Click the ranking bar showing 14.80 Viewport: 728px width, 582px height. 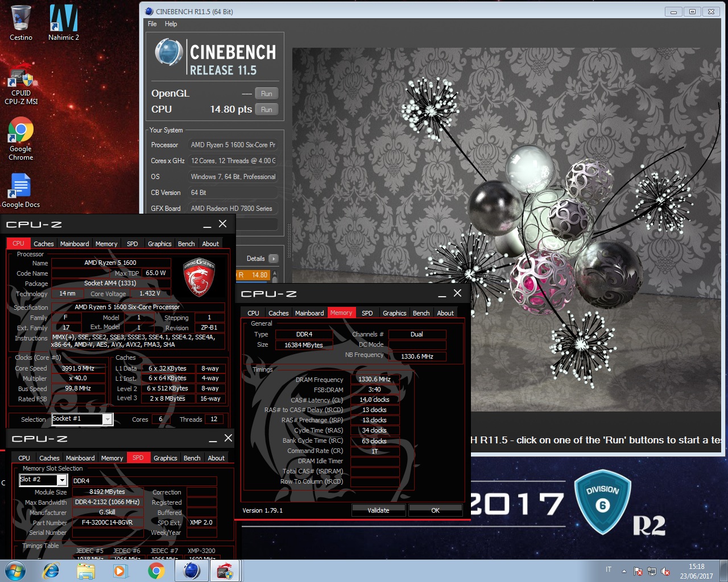coord(253,275)
